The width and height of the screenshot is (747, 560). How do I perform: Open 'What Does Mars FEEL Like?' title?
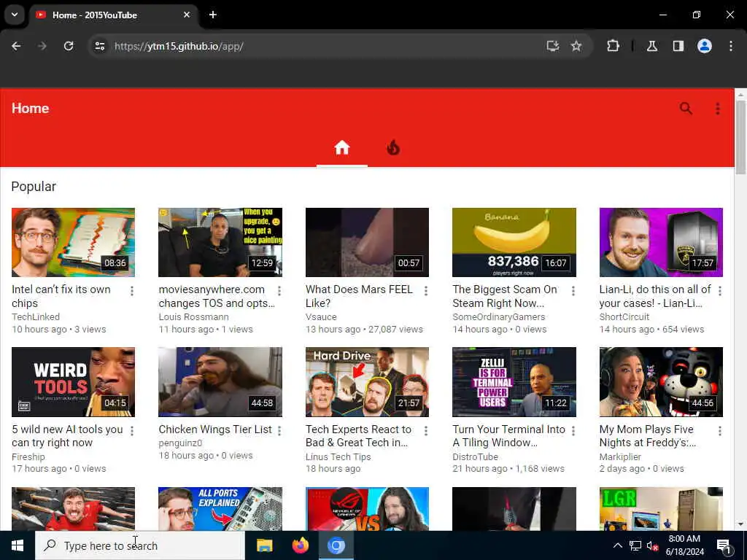click(x=359, y=296)
